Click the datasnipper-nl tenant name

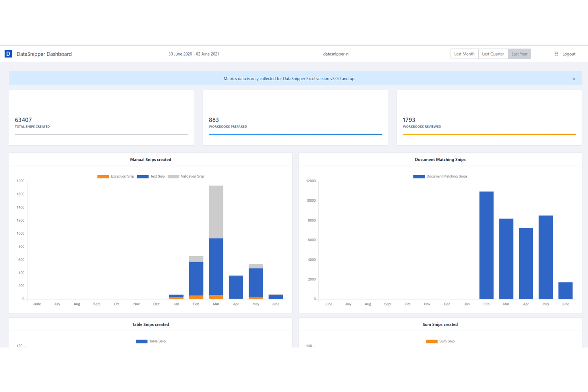(x=336, y=54)
